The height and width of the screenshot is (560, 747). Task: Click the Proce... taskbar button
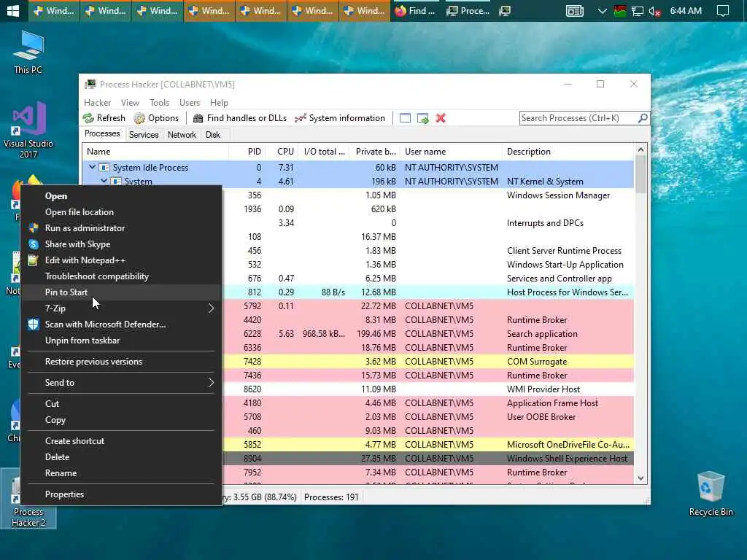pyautogui.click(x=468, y=10)
